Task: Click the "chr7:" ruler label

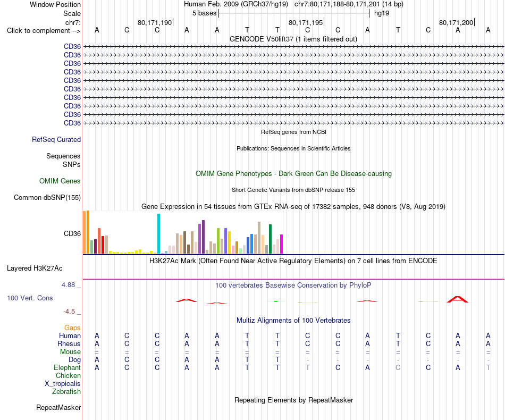Action: [x=73, y=22]
